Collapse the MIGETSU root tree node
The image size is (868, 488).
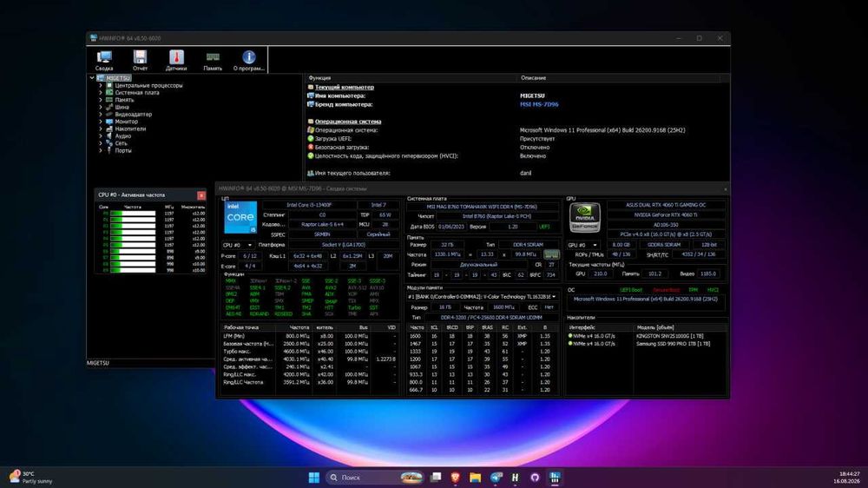92,78
